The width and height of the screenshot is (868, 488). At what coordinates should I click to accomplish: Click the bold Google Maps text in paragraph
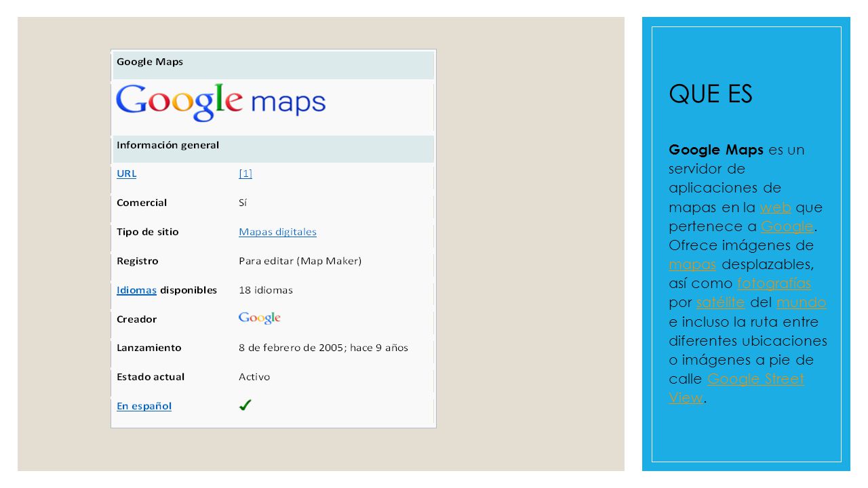(x=716, y=150)
